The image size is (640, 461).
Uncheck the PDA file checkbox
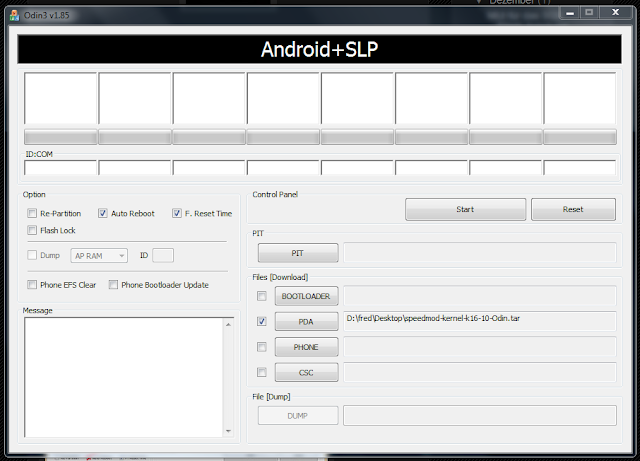262,321
